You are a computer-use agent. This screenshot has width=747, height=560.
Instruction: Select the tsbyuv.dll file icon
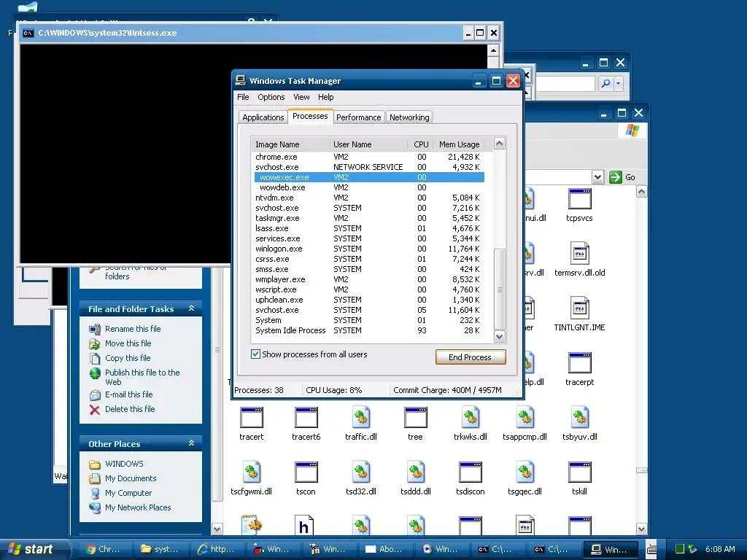pyautogui.click(x=579, y=418)
